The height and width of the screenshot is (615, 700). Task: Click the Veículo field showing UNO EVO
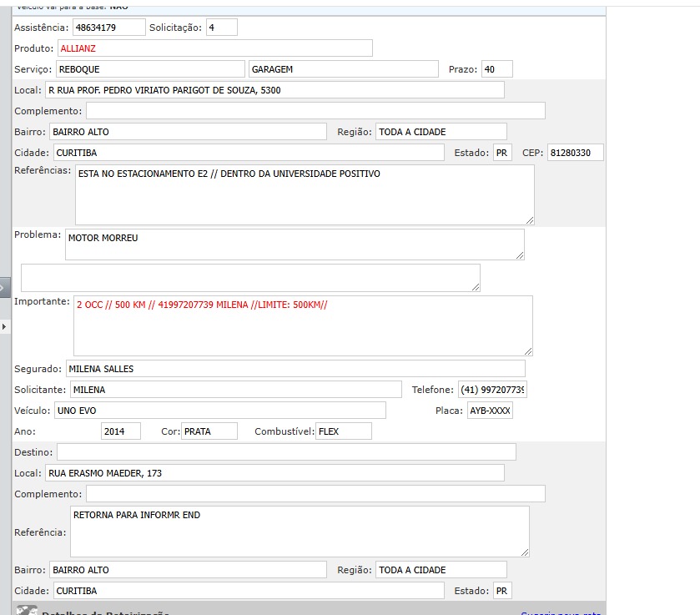220,411
